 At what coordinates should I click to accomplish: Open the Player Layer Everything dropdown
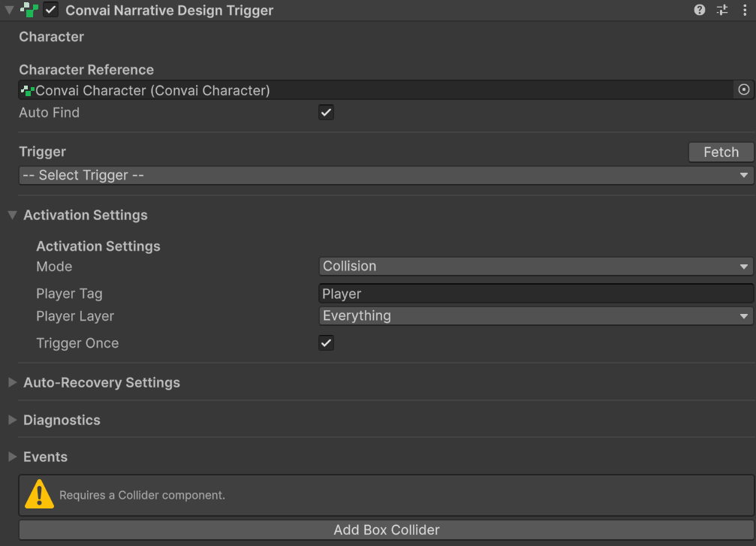536,316
